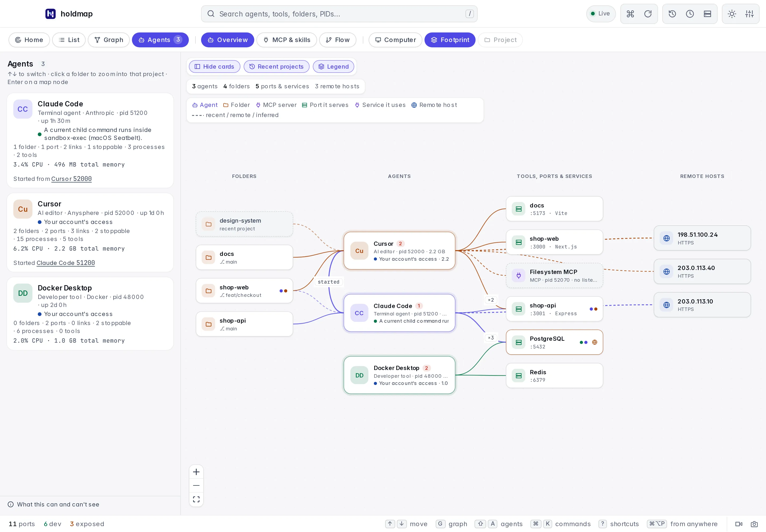The image size is (766, 532).
Task: Toggle Hide cards button
Action: pyautogui.click(x=214, y=66)
